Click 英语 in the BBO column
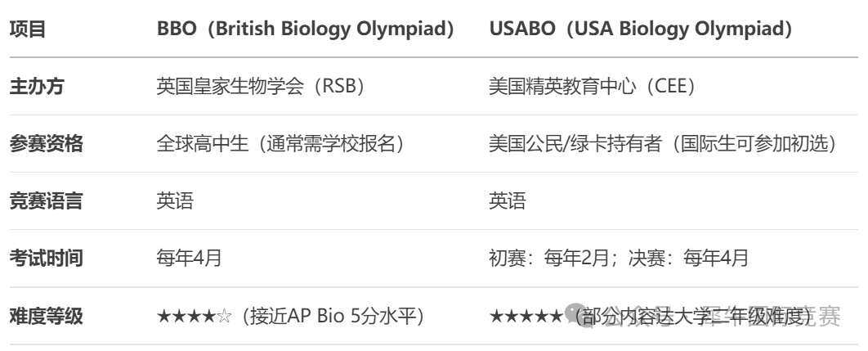The height and width of the screenshot is (351, 868). [175, 200]
